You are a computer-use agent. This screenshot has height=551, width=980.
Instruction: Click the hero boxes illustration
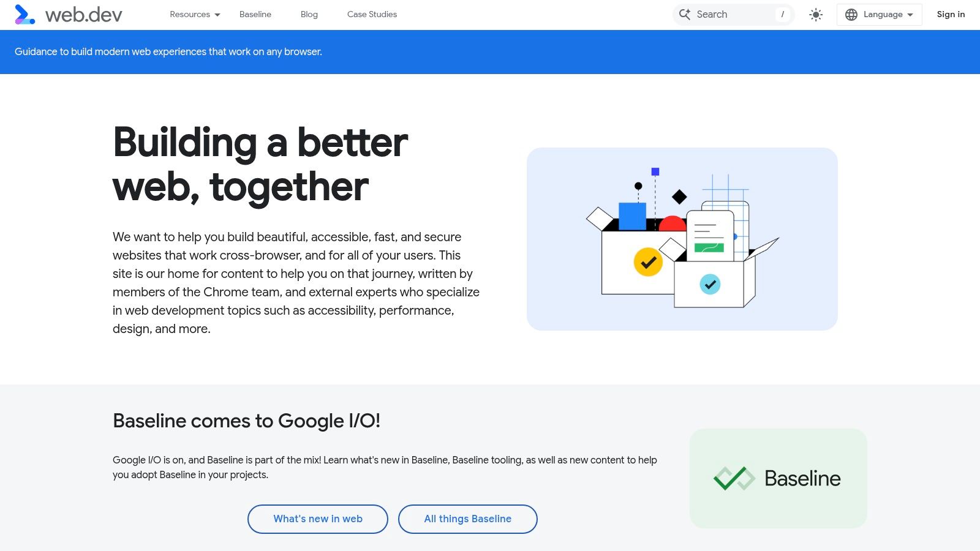(x=682, y=239)
